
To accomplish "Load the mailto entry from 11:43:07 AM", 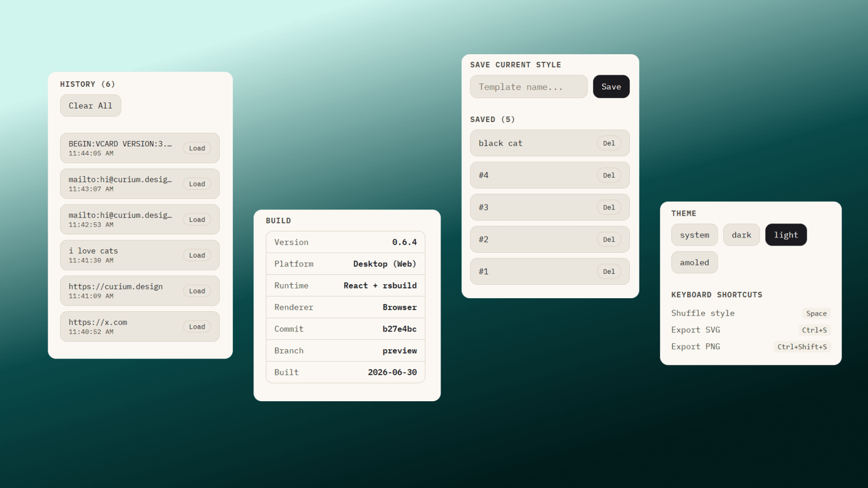I will (x=197, y=184).
